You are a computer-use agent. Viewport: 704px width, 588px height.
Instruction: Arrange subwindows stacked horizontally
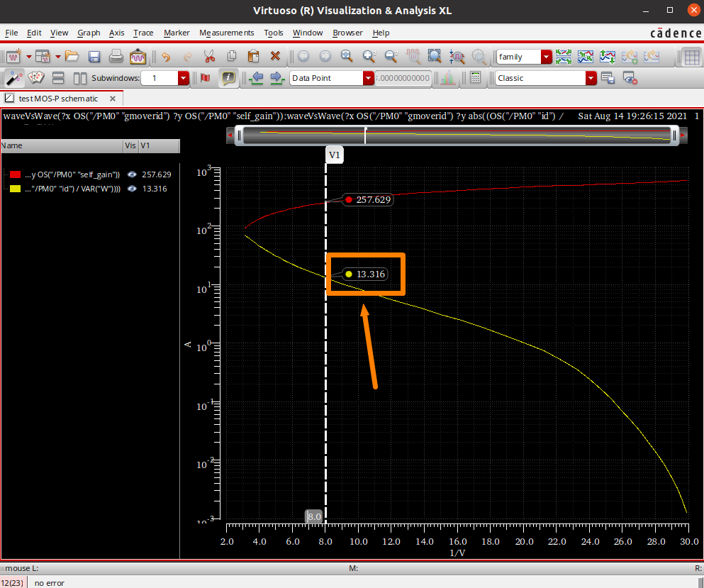tap(58, 78)
